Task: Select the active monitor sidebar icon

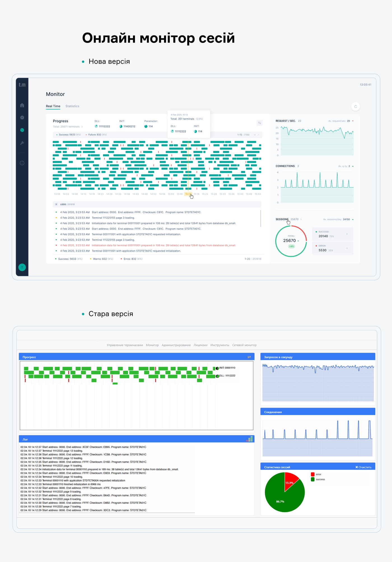Action: [22, 130]
